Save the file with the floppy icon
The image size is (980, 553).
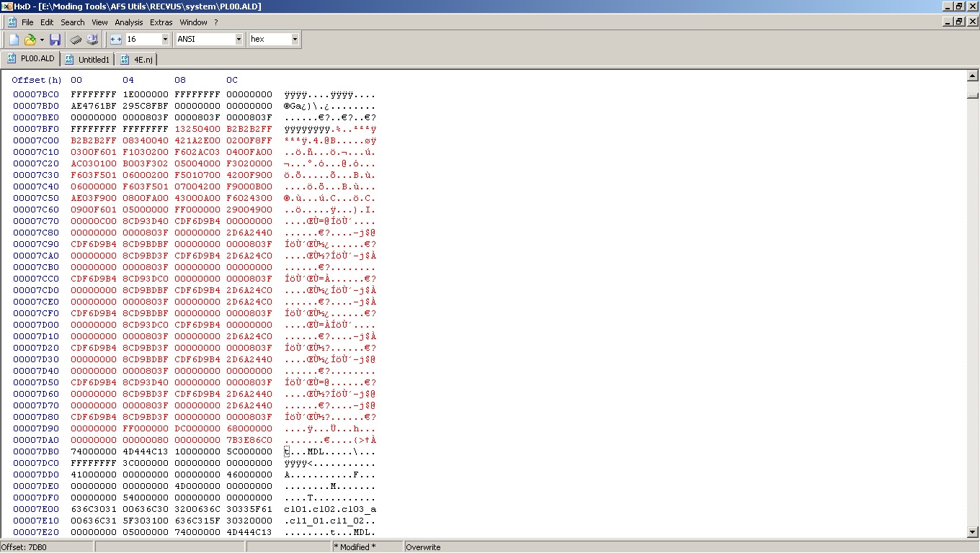(55, 39)
